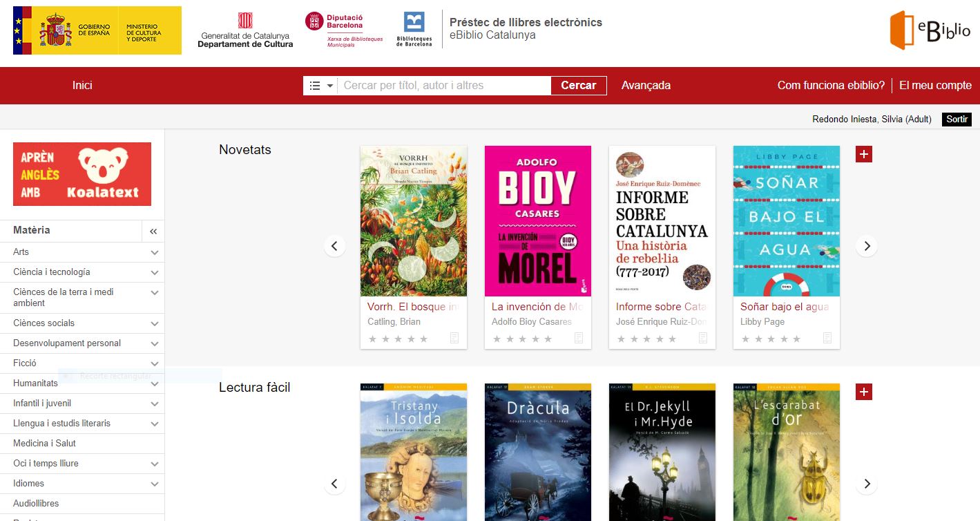Click ebook format icon for La invención de Morel

[x=579, y=338]
